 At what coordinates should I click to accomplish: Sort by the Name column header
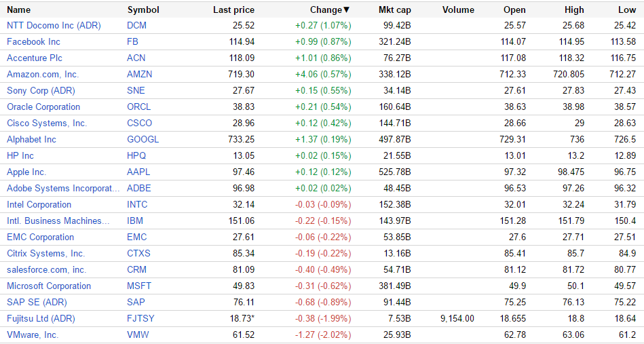coord(18,9)
